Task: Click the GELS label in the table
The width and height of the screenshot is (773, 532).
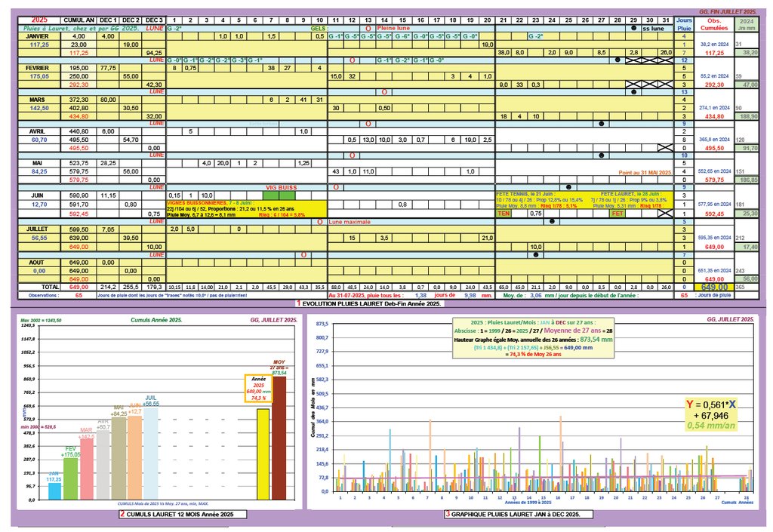Action: pyautogui.click(x=318, y=29)
